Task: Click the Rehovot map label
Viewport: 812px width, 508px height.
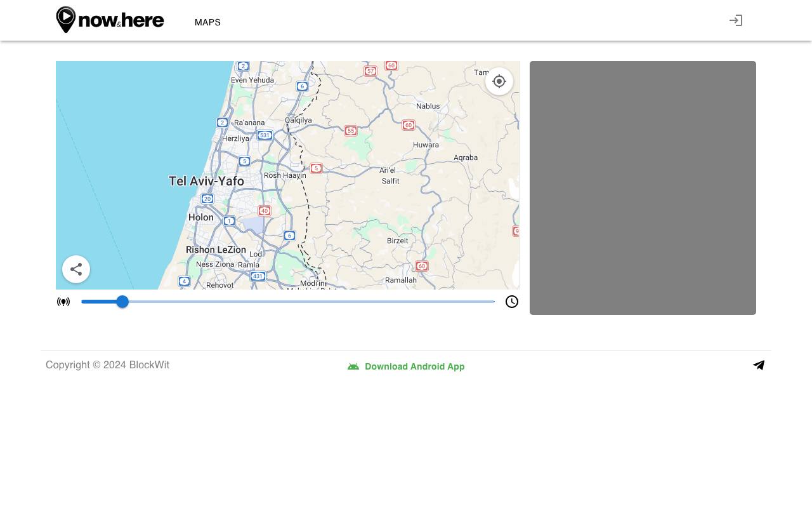Action: [x=220, y=285]
